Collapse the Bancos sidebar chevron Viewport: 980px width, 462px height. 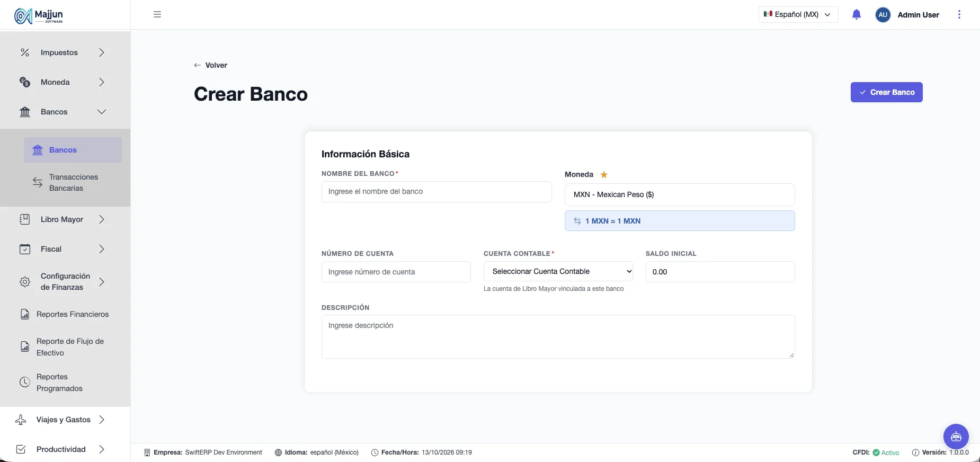[102, 112]
